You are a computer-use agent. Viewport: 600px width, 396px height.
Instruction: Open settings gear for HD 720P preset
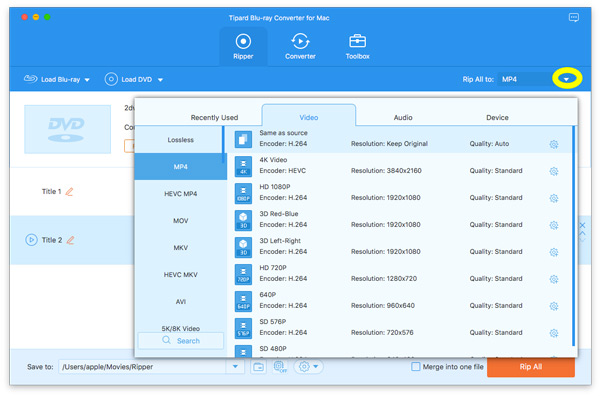(553, 279)
